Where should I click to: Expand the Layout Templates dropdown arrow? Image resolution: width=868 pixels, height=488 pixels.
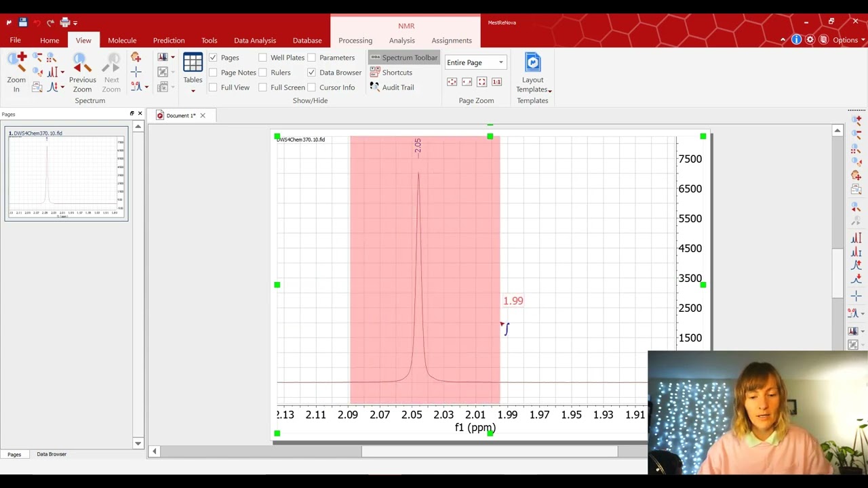point(550,90)
